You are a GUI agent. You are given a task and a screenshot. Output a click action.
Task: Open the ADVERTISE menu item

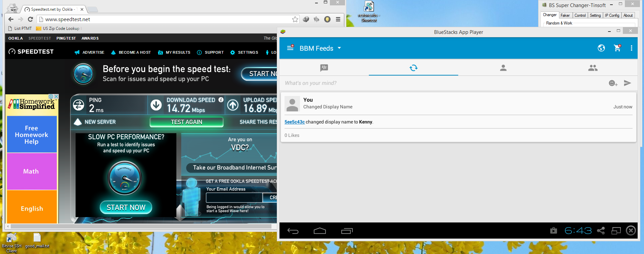pyautogui.click(x=89, y=52)
